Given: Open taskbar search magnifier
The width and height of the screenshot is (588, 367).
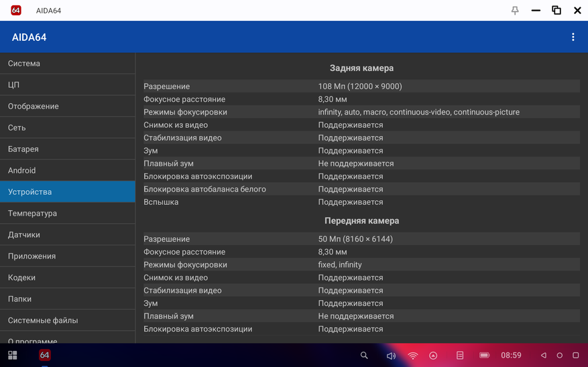Looking at the screenshot, I should [x=364, y=355].
